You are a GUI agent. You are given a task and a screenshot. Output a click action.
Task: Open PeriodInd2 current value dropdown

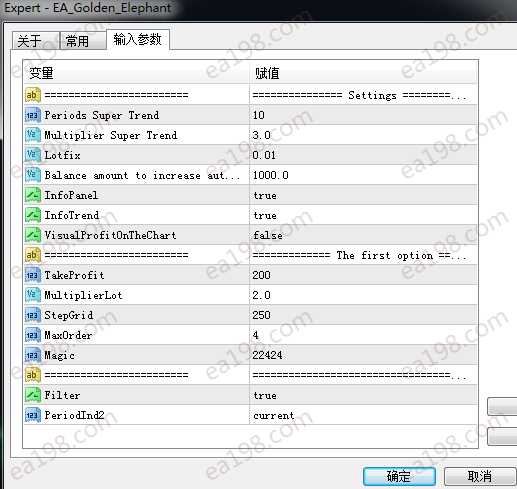tap(363, 415)
